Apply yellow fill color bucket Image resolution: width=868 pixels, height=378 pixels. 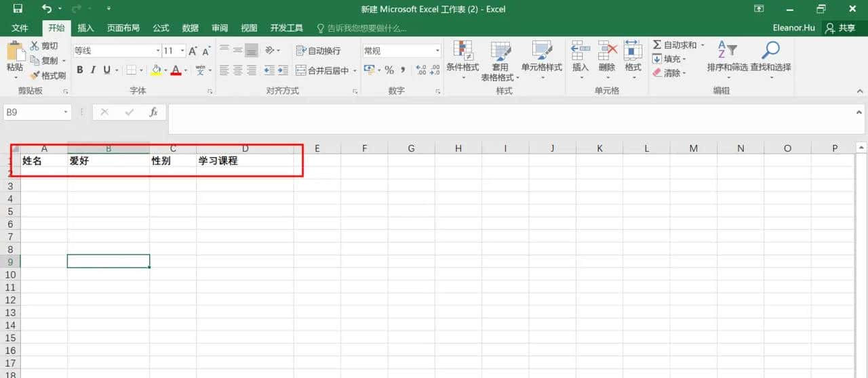[x=156, y=70]
